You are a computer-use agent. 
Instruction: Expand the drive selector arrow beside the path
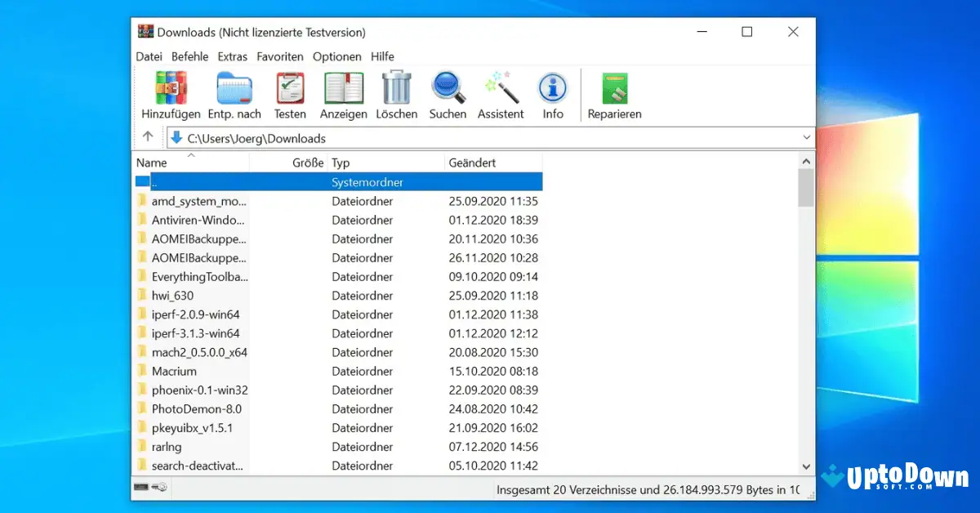pyautogui.click(x=177, y=137)
